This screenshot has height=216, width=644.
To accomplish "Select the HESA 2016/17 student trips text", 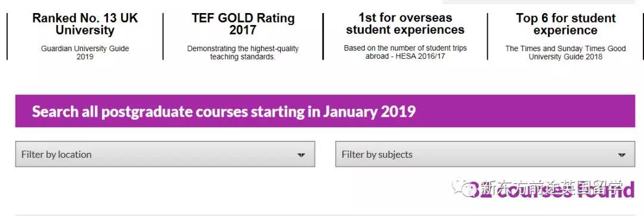I will (x=405, y=52).
